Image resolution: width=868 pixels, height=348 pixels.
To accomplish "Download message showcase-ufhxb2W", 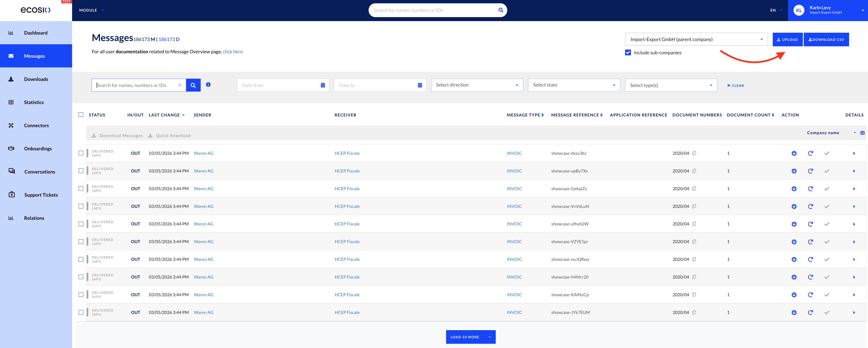I will coord(794,224).
